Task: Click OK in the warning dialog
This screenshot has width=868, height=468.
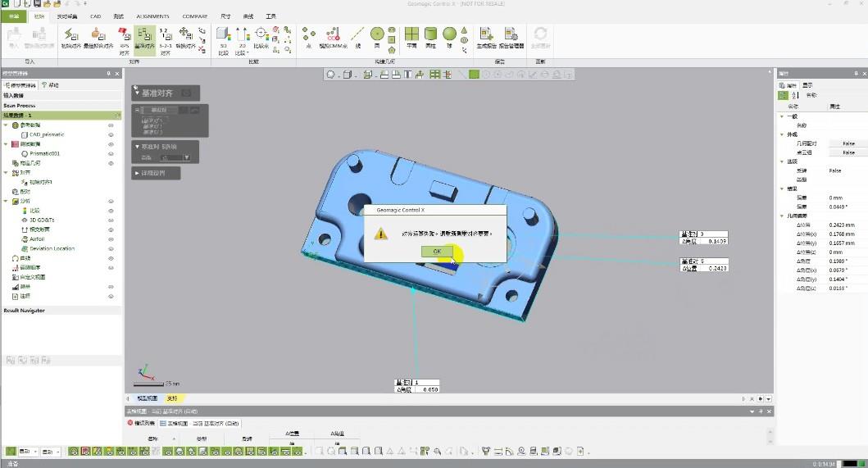Action: 437,252
